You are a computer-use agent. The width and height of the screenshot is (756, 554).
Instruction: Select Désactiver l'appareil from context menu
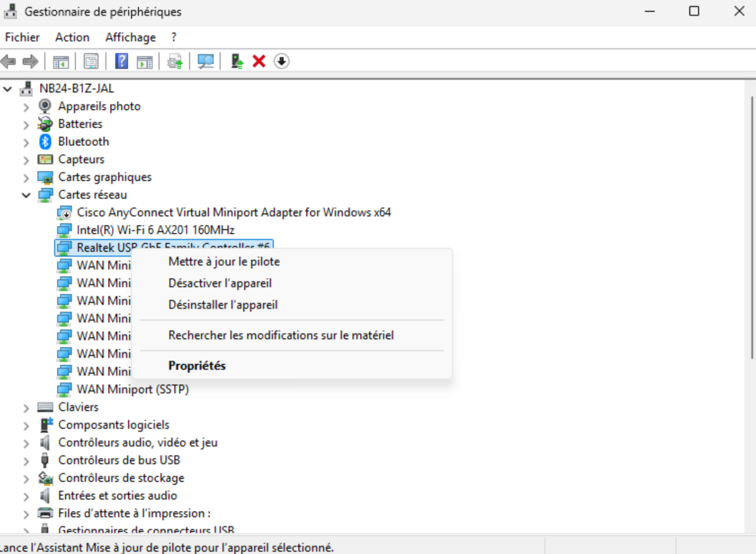pos(219,283)
